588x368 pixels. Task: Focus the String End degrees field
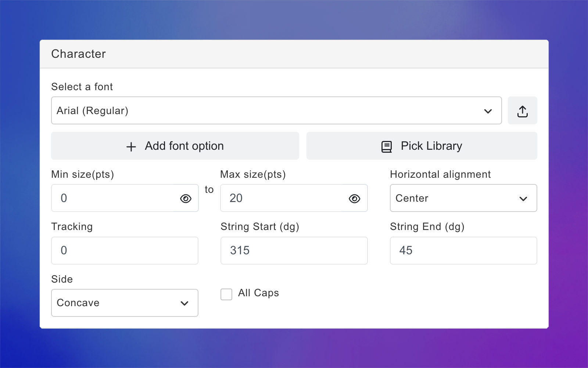463,251
